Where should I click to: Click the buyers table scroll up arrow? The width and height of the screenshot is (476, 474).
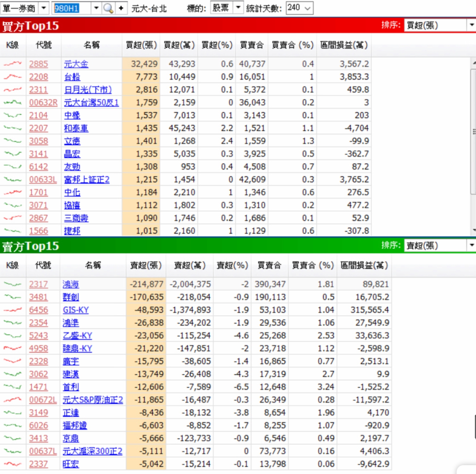click(x=474, y=63)
